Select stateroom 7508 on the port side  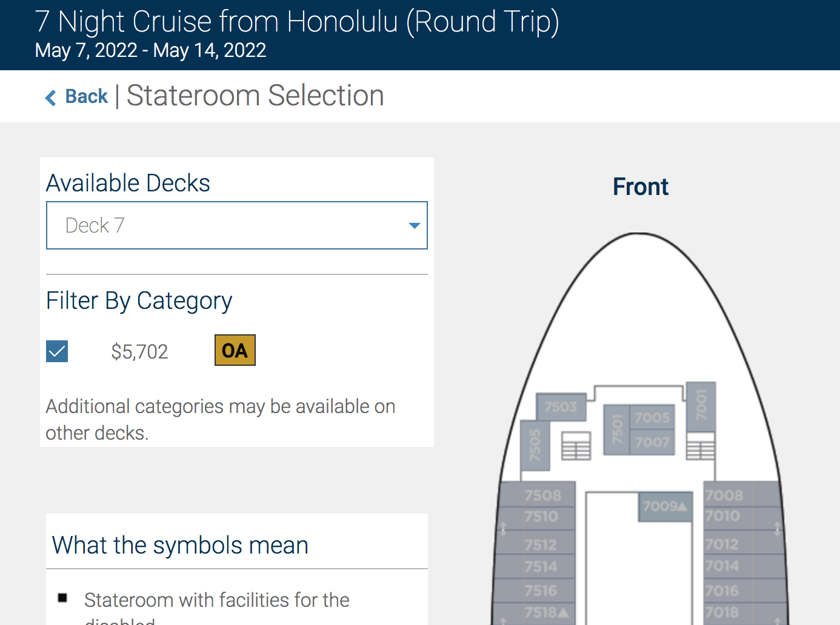pos(538,495)
